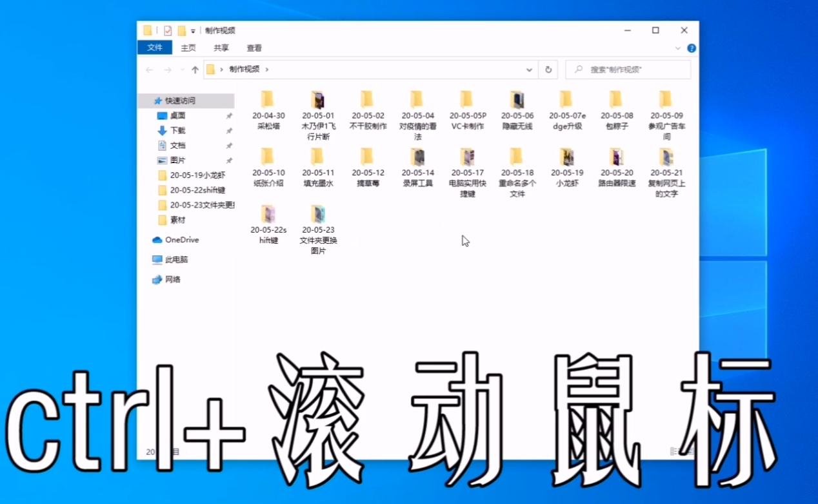This screenshot has height=504, width=818.
Task: Click the Back navigation arrow
Action: [x=149, y=69]
